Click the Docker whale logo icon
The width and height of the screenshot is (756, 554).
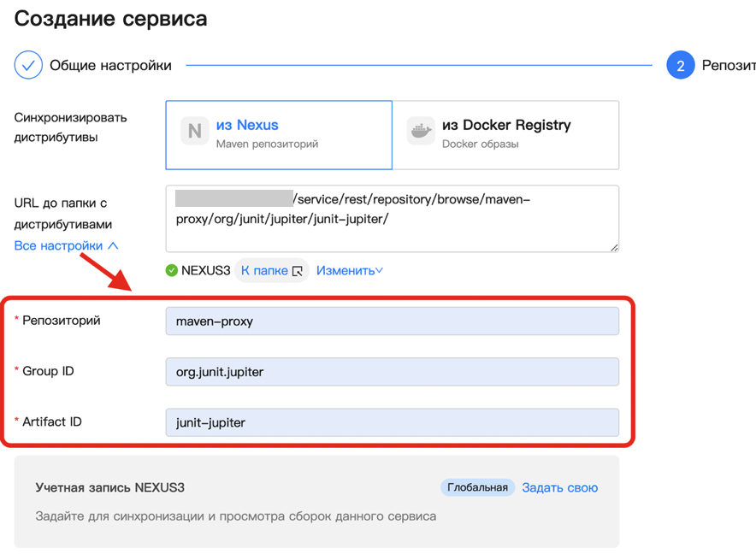421,131
